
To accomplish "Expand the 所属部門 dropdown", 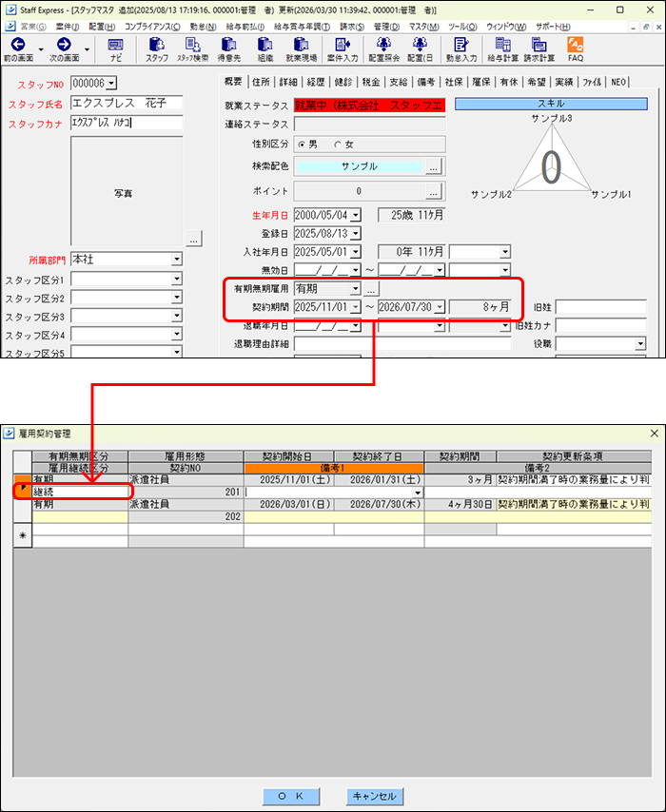I will (176, 260).
